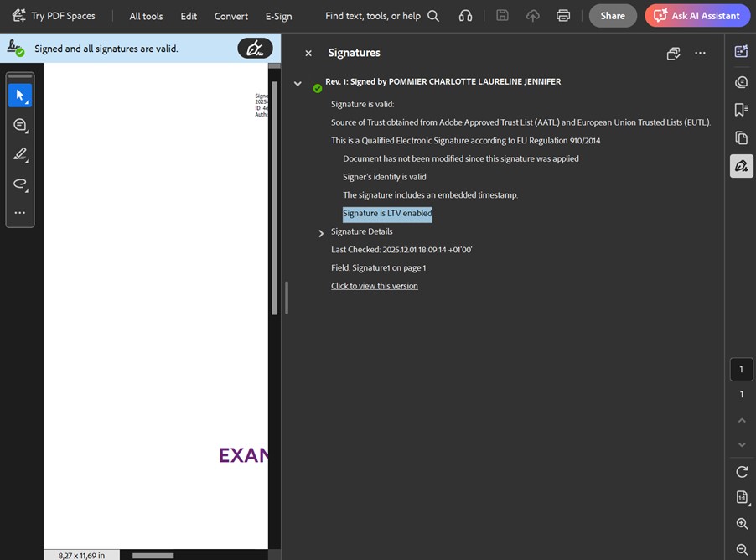Click the rotate view icon

[x=742, y=472]
